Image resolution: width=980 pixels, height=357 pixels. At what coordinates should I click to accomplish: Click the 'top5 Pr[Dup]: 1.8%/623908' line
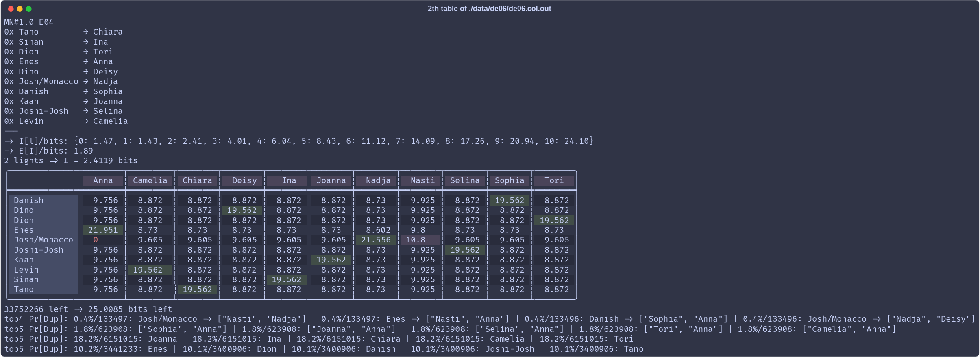(450, 329)
